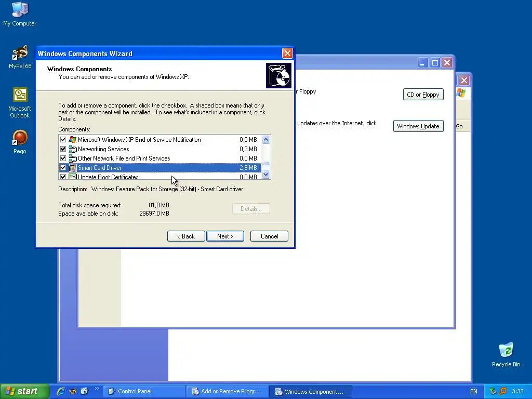
Task: Open the Recycle Bin
Action: click(x=506, y=354)
